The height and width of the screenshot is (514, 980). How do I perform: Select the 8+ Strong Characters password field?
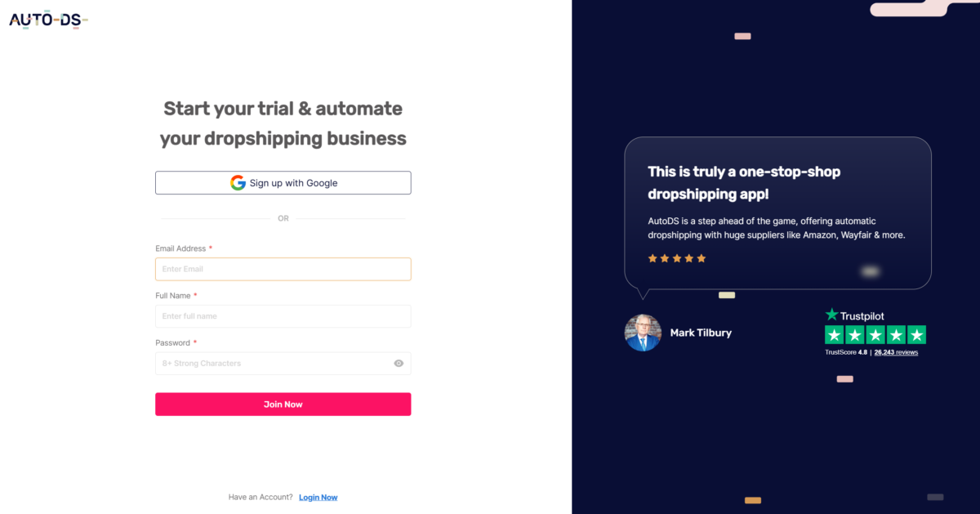point(278,363)
